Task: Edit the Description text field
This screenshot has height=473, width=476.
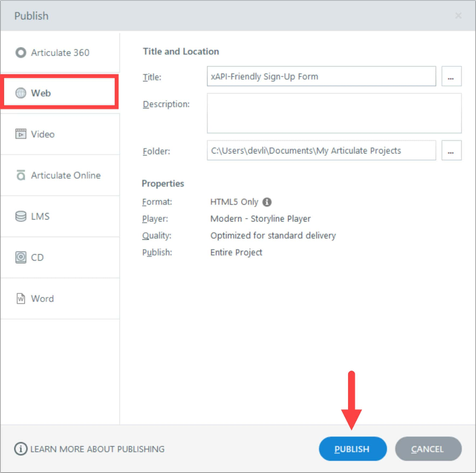Action: (x=334, y=114)
